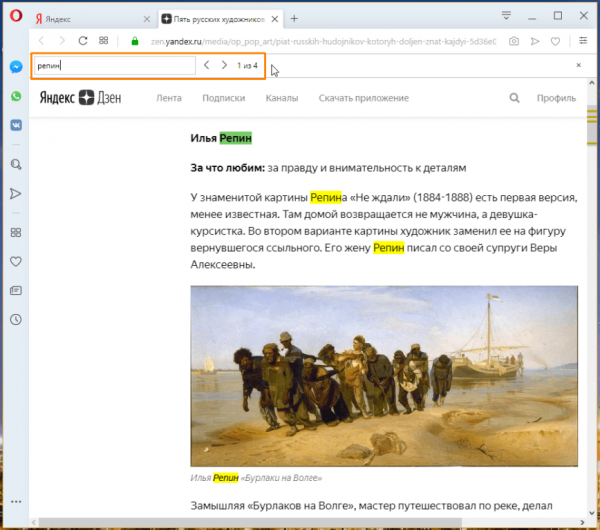Open the start page grid in toolbar

pos(103,41)
